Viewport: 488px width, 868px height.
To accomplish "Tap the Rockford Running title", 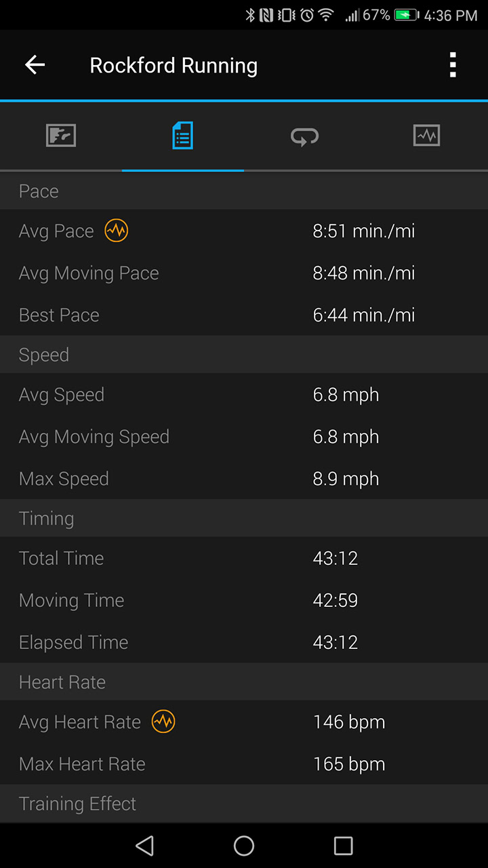I will (174, 66).
